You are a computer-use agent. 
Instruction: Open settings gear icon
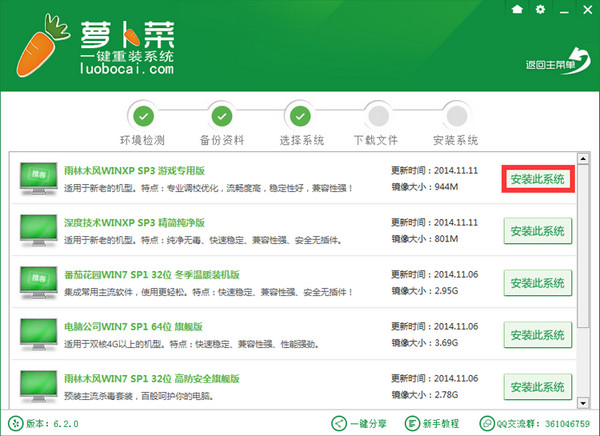pyautogui.click(x=540, y=9)
